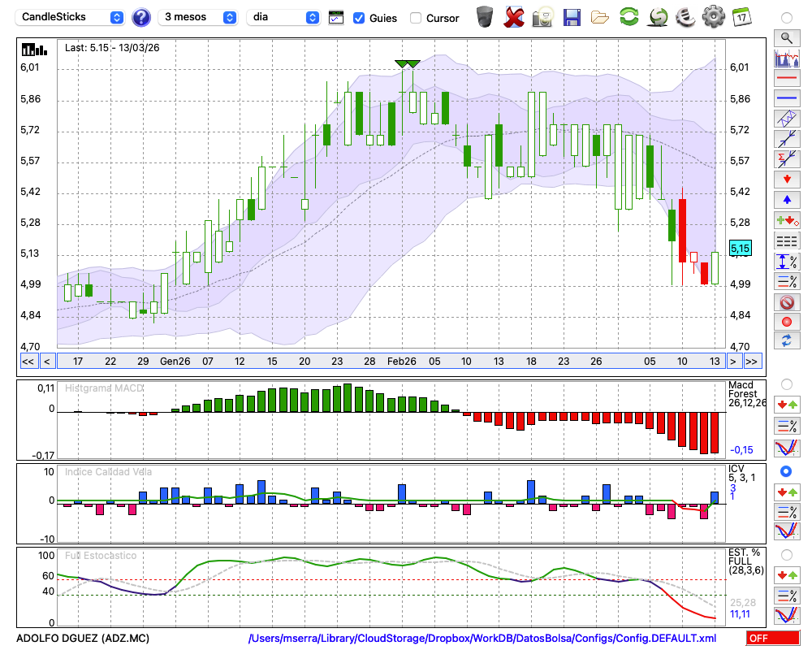
Task: Click the main chart lines percent tool
Action: click(787, 281)
